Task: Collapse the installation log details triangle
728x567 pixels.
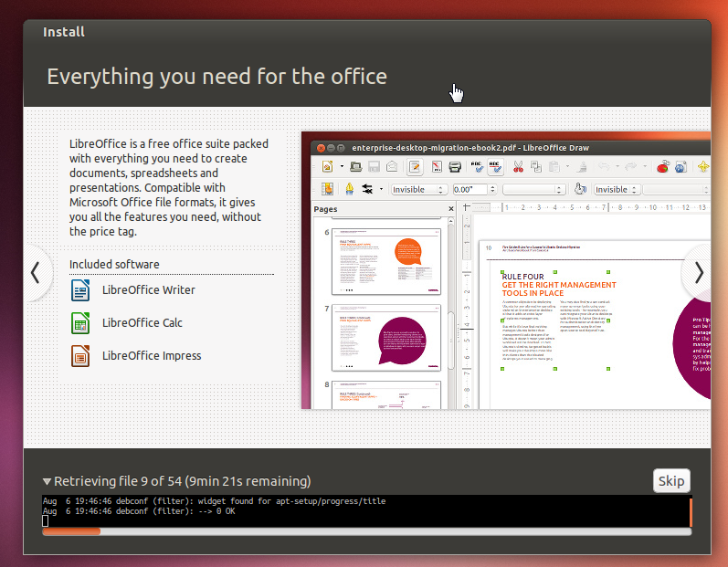Action: [x=47, y=481]
